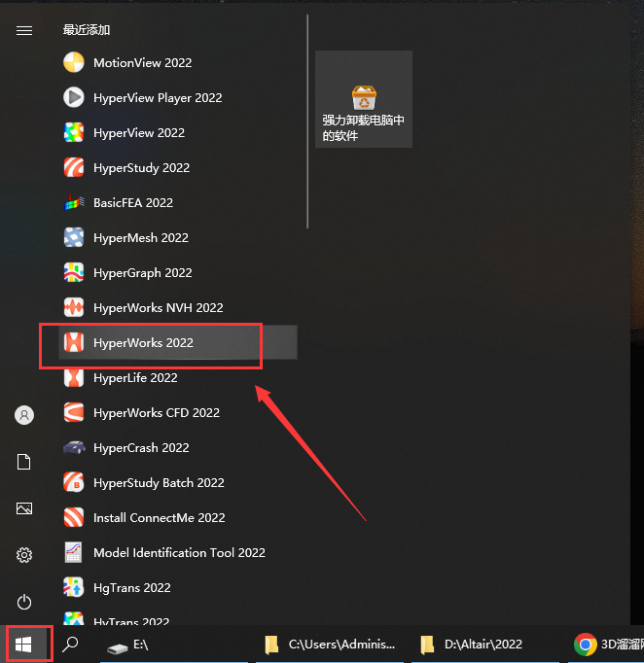Open HyperStudy 2022 application
The image size is (644, 663).
point(141,168)
